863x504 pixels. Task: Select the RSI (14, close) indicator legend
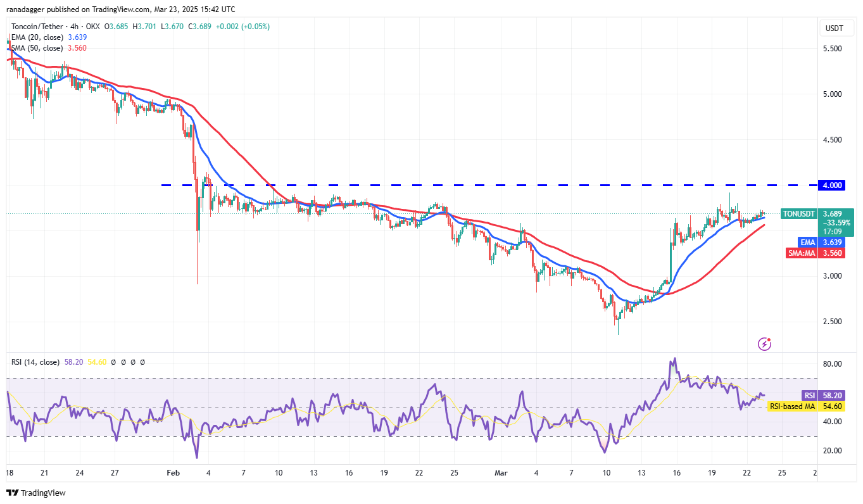[35, 362]
